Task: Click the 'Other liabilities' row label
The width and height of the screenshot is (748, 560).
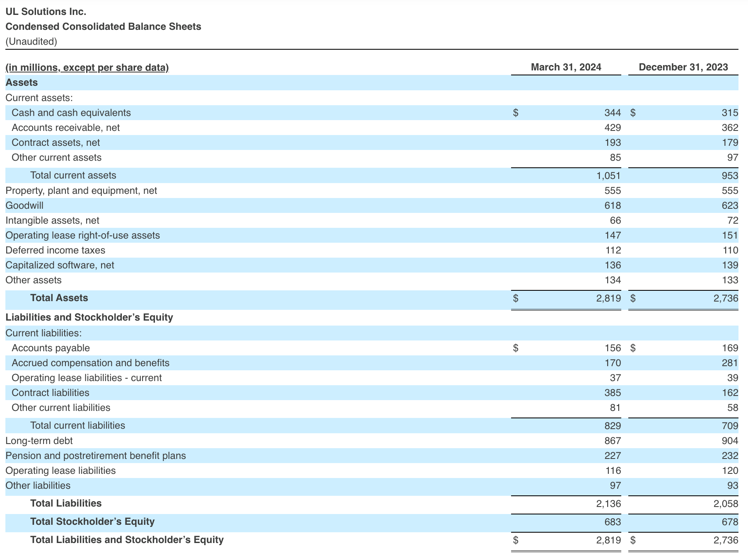Action: pyautogui.click(x=38, y=485)
